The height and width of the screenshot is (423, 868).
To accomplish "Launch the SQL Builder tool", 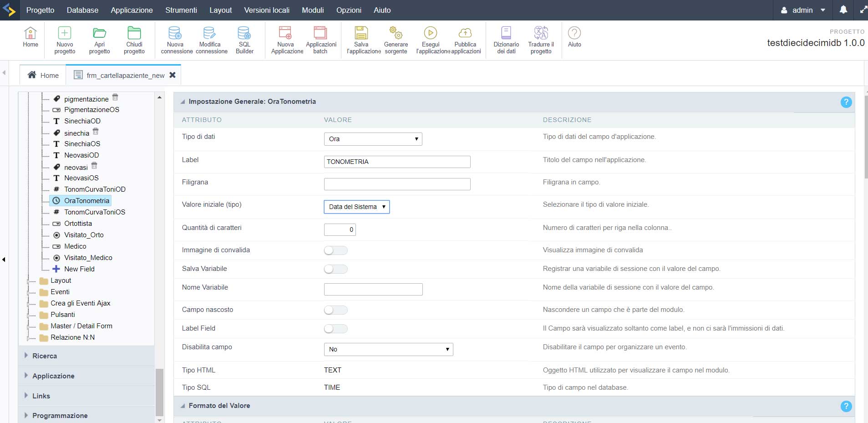I will click(x=244, y=40).
